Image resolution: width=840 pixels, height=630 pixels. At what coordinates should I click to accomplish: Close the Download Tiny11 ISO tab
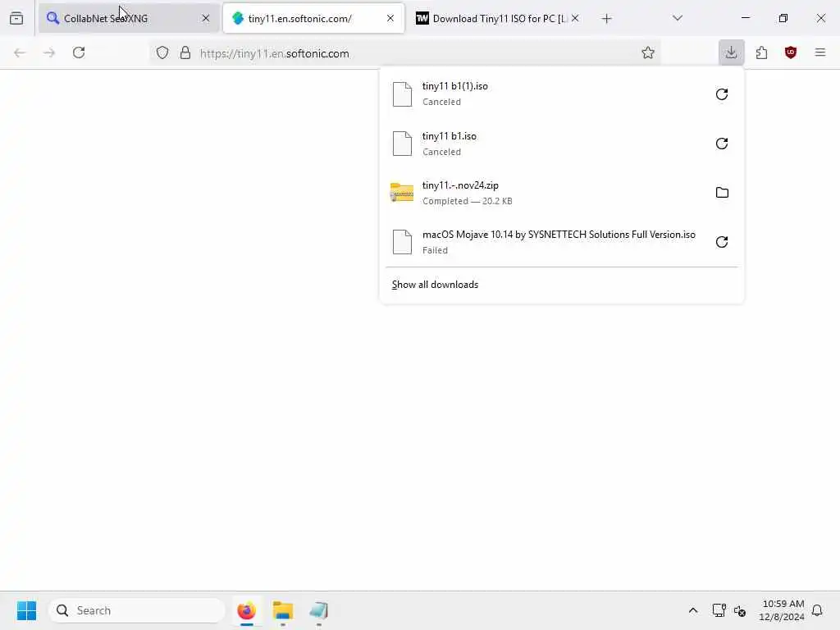coord(575,18)
